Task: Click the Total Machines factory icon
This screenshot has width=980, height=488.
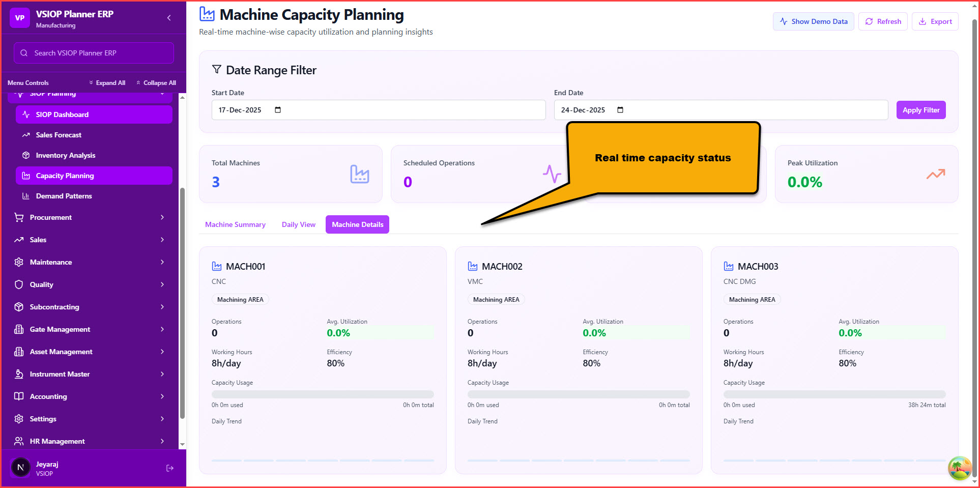Action: tap(359, 175)
